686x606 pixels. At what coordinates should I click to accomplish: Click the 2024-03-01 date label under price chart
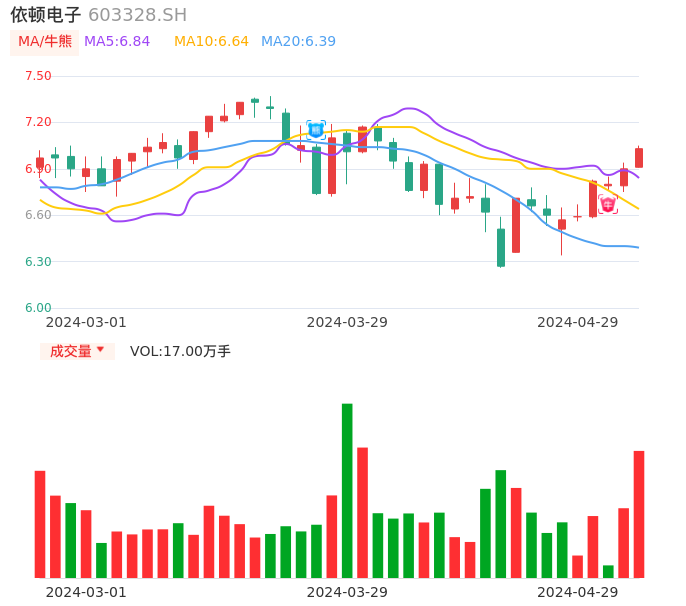[x=86, y=322]
